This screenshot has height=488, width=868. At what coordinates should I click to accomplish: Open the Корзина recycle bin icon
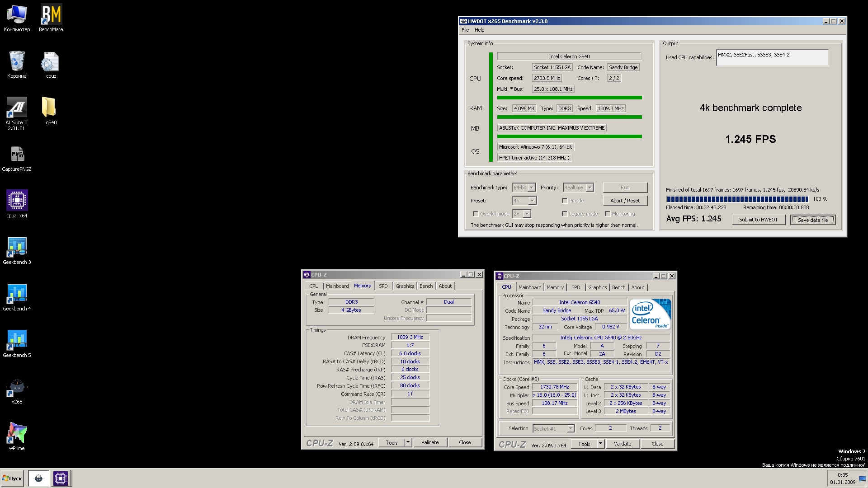click(17, 65)
